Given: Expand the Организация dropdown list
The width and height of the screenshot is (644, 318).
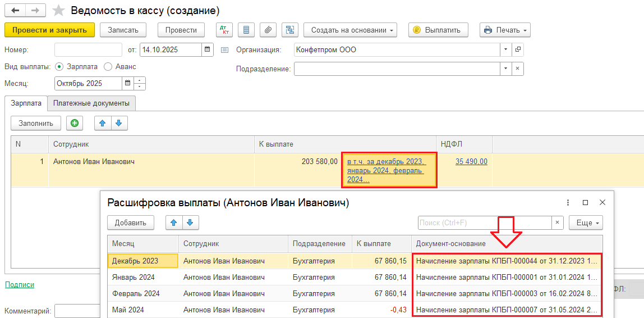Looking at the screenshot, I should [x=506, y=49].
